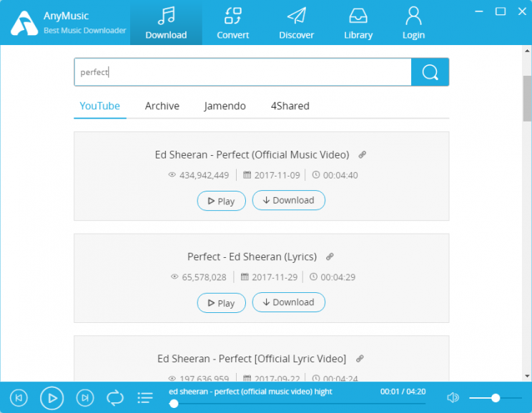
Task: Open the playlist queue
Action: click(145, 398)
